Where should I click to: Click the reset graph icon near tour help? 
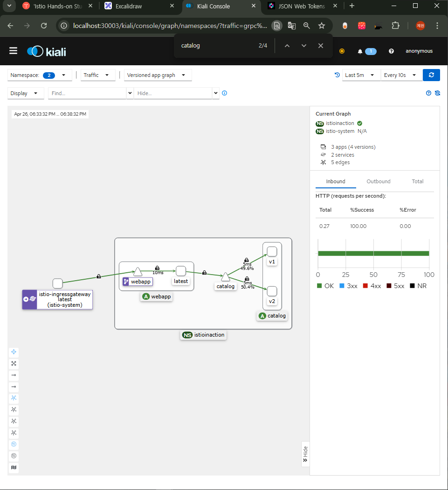point(437,93)
